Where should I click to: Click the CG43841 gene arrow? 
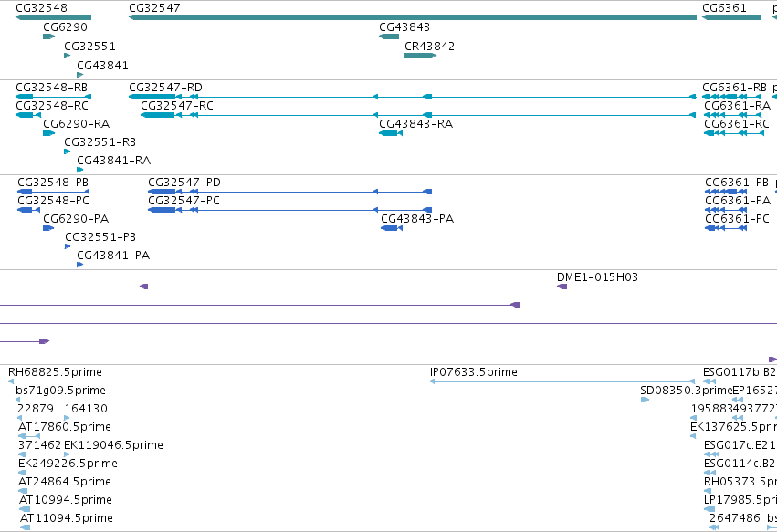tap(79, 75)
